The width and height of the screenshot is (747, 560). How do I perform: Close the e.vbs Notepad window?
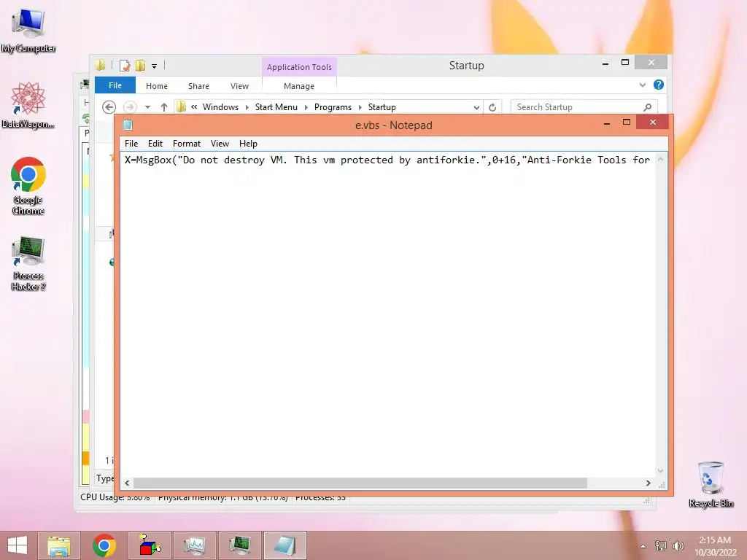point(653,122)
